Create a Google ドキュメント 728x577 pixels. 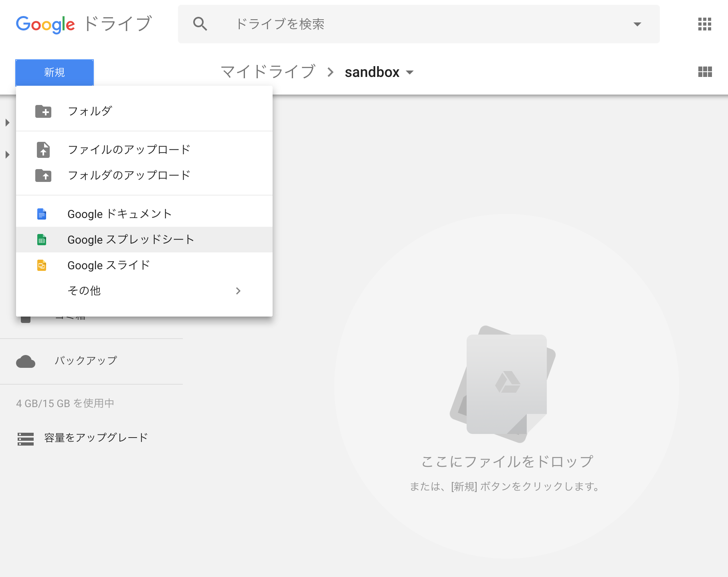144,214
